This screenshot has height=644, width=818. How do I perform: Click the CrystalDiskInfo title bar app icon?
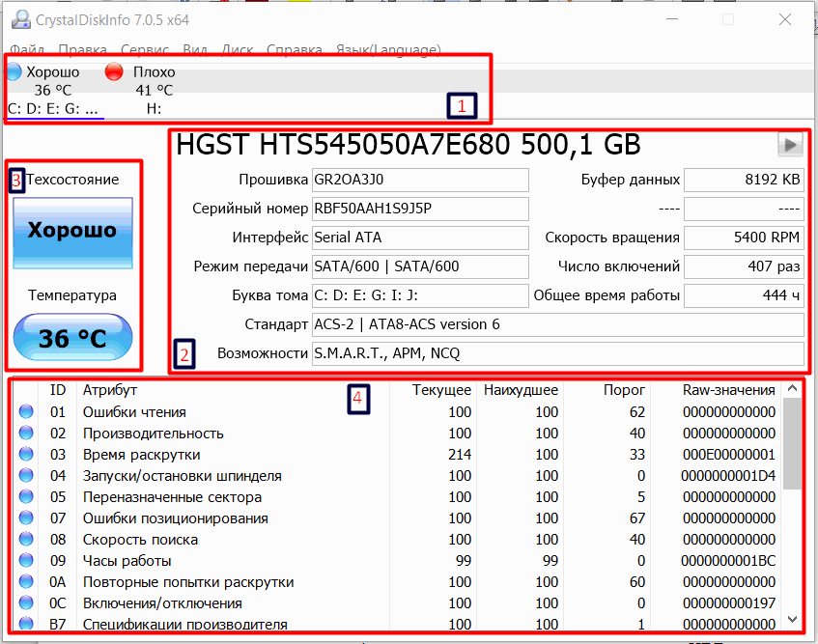(x=17, y=19)
